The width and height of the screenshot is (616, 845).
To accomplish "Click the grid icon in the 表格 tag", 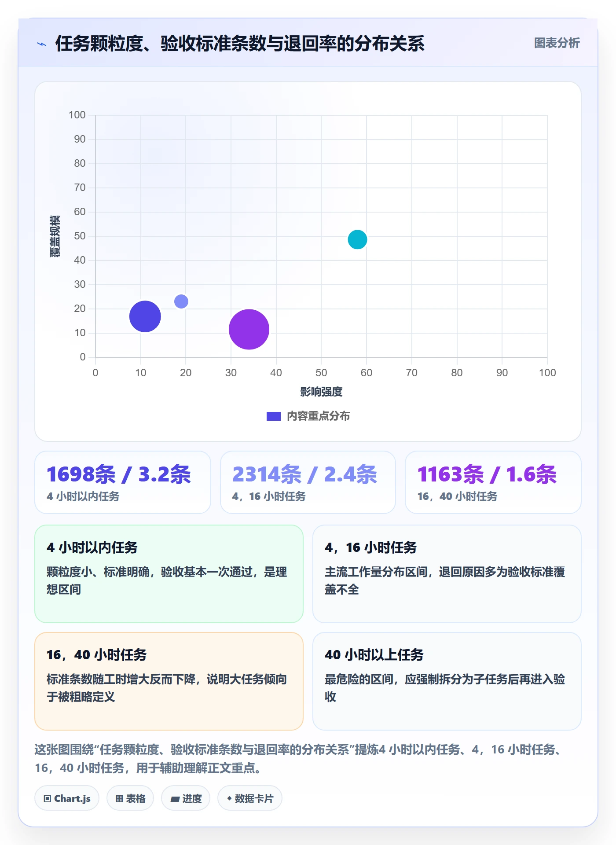I will tap(119, 799).
